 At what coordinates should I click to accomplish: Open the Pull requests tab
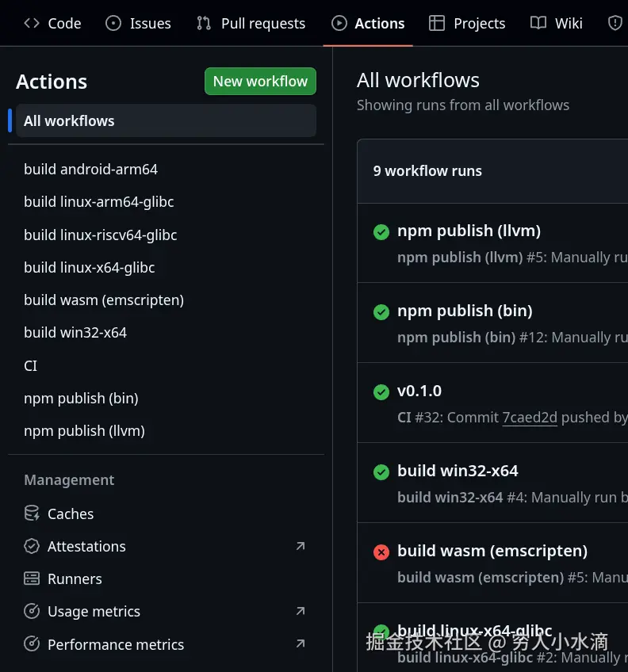coord(251,23)
